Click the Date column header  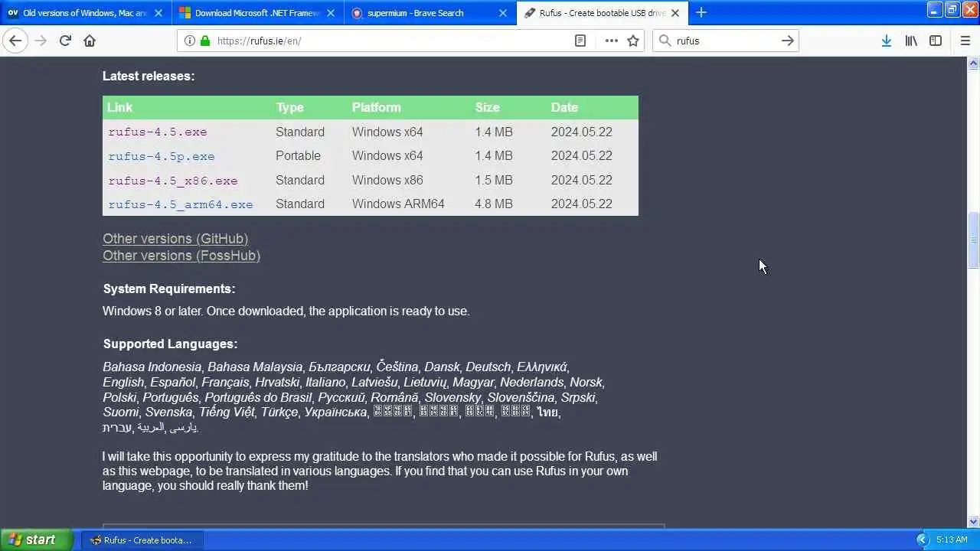click(x=564, y=107)
